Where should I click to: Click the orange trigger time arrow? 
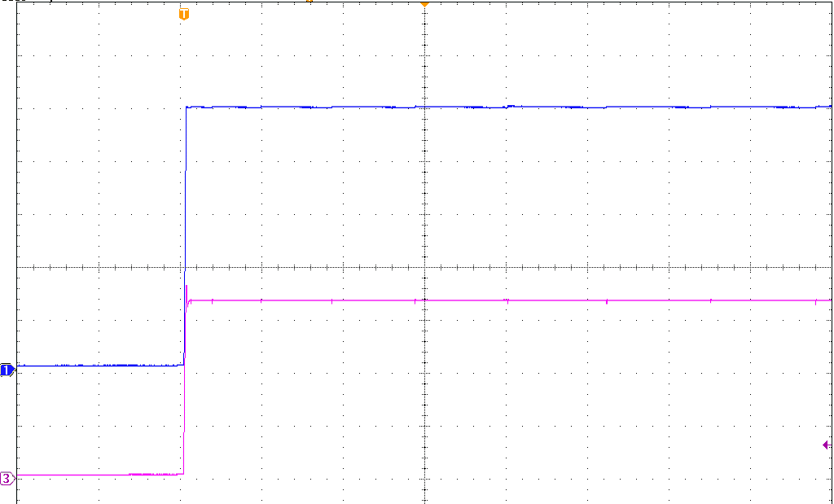[x=423, y=7]
